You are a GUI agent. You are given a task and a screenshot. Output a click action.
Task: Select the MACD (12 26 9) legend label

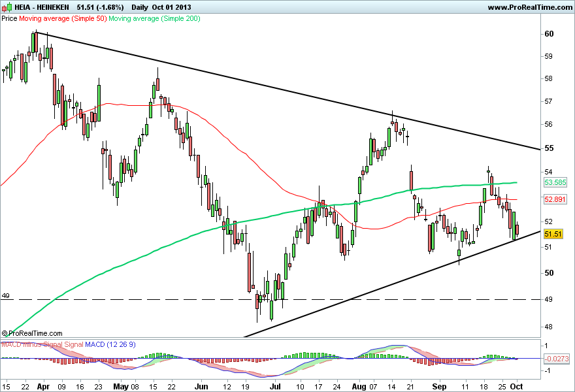[x=110, y=345]
